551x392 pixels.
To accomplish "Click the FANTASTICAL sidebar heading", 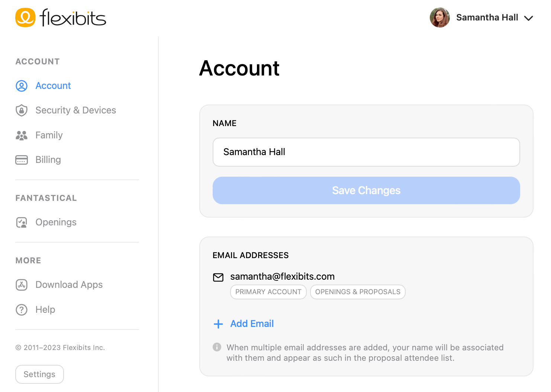I will click(46, 198).
